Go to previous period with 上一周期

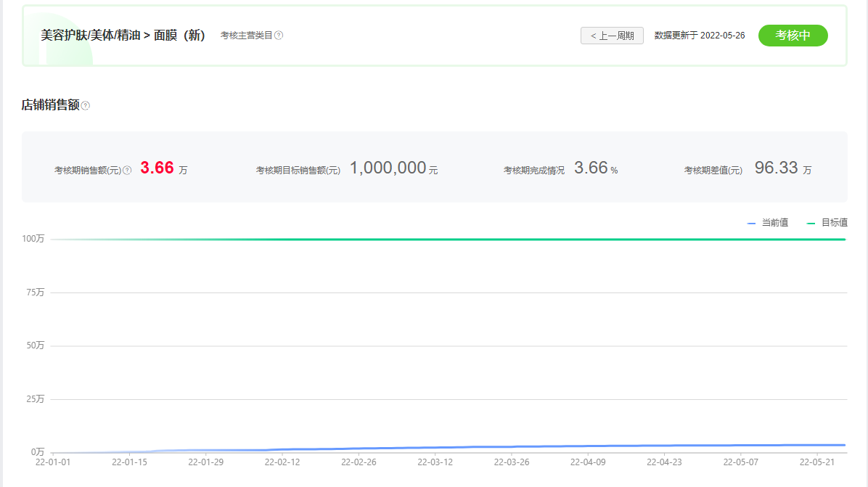click(612, 36)
